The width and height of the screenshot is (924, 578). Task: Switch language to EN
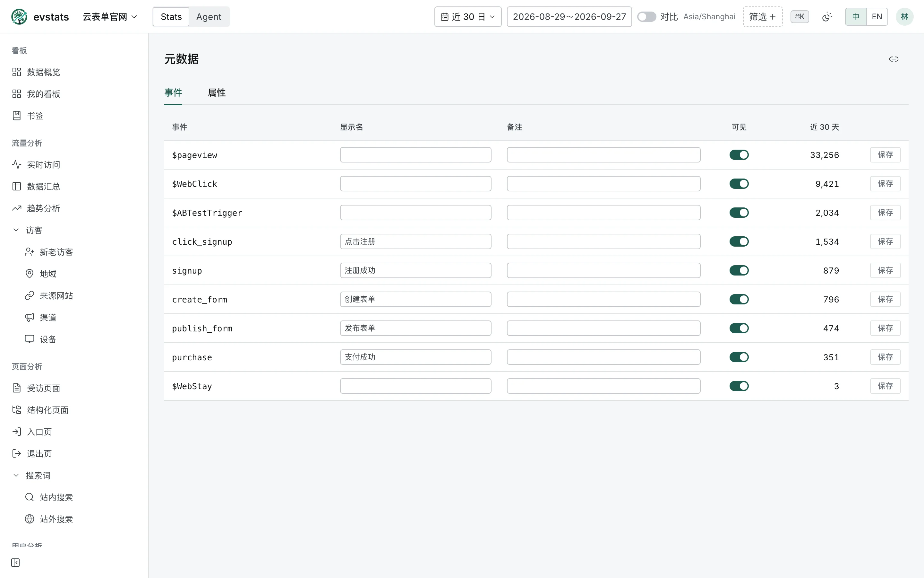[877, 17]
